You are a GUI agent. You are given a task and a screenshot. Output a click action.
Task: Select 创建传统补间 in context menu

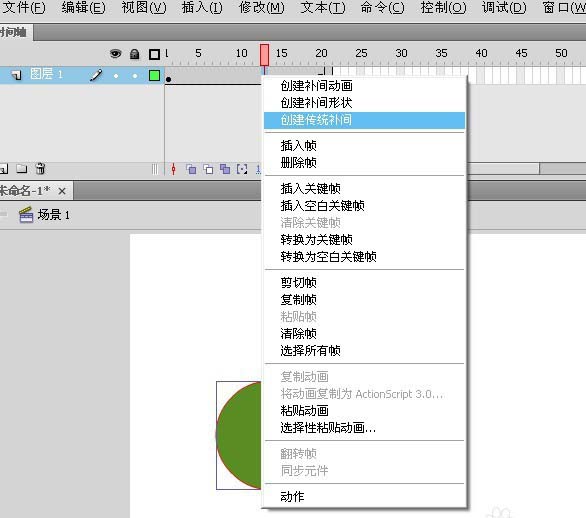(x=364, y=120)
